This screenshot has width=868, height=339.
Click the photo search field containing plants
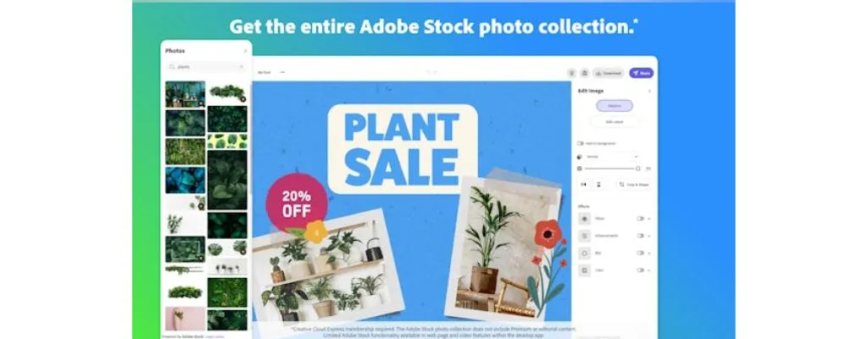[x=206, y=67]
